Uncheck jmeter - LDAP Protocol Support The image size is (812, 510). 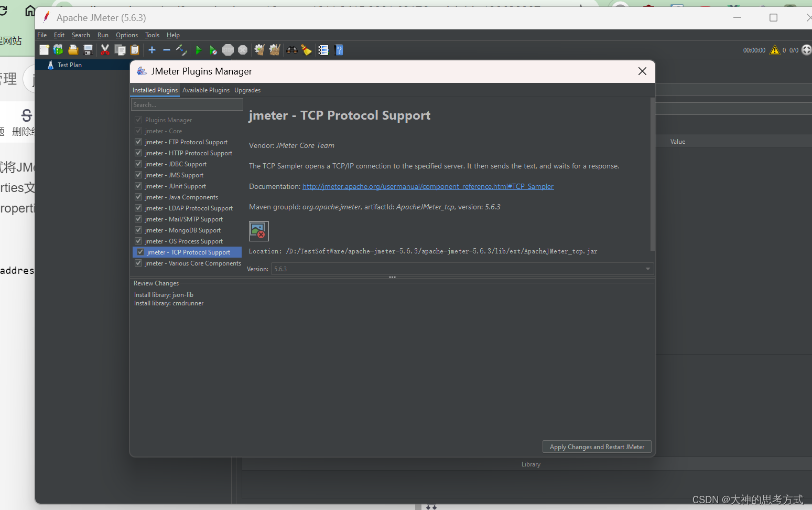[138, 208]
